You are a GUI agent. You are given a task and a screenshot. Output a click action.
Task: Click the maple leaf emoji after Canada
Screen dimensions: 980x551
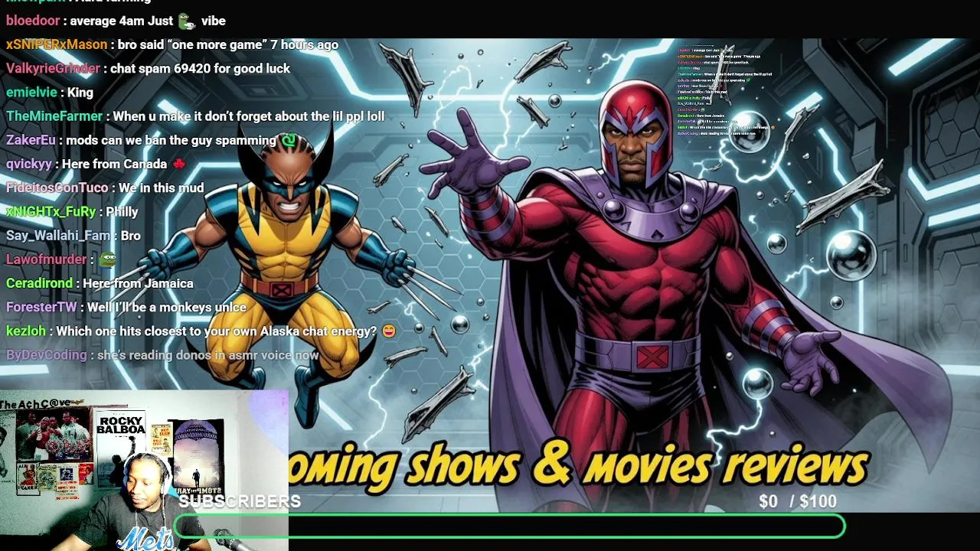(179, 164)
